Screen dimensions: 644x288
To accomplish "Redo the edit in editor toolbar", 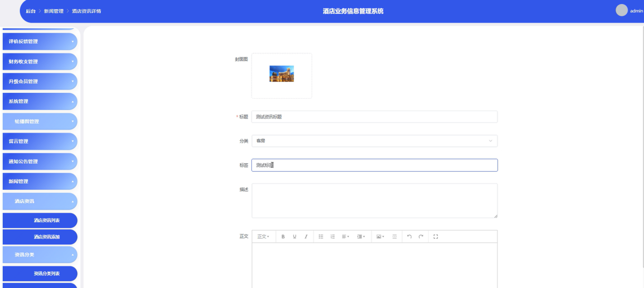I will 421,237.
